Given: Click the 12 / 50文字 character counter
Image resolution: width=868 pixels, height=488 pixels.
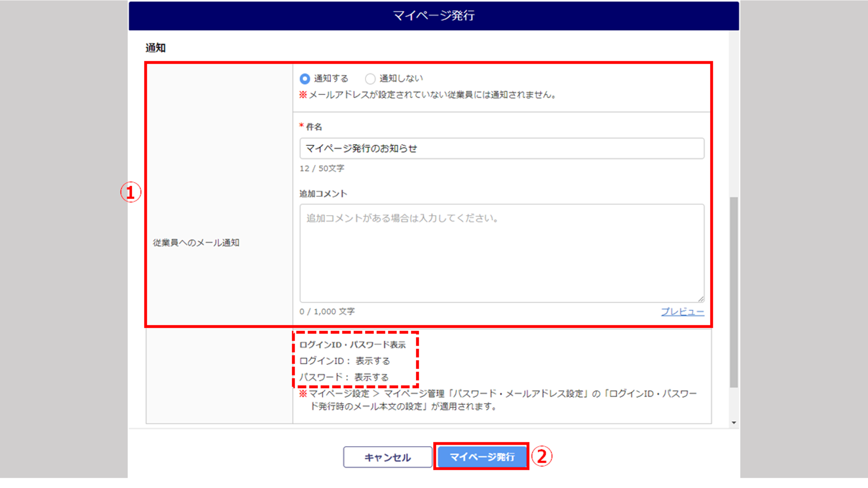Looking at the screenshot, I should 322,168.
